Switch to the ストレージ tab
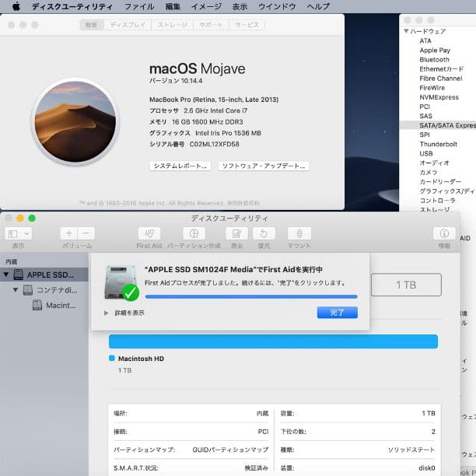This screenshot has width=476, height=476. pyautogui.click(x=172, y=25)
